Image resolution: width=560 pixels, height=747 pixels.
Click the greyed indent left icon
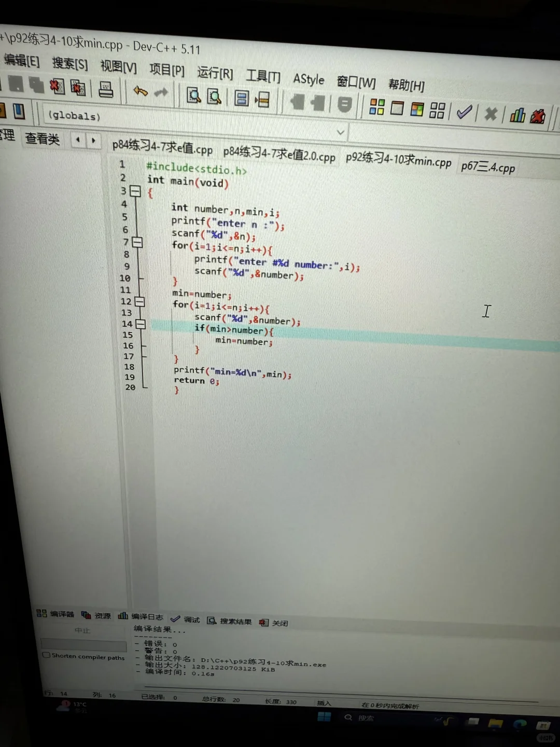[x=298, y=101]
